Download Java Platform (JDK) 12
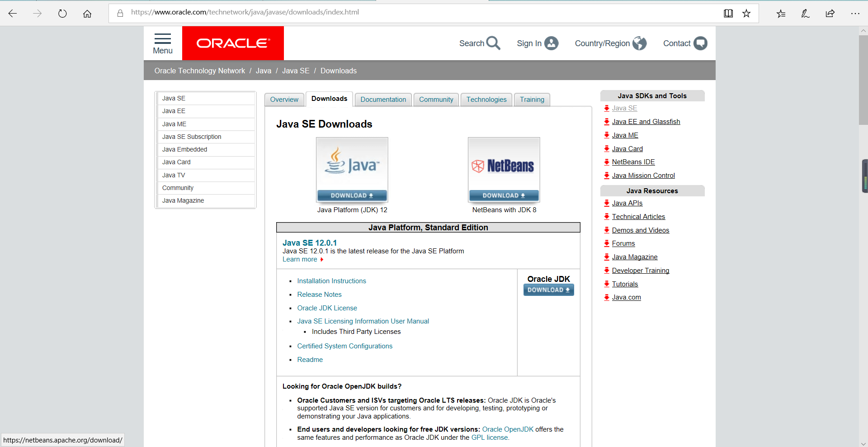The height and width of the screenshot is (447, 868). pyautogui.click(x=352, y=195)
